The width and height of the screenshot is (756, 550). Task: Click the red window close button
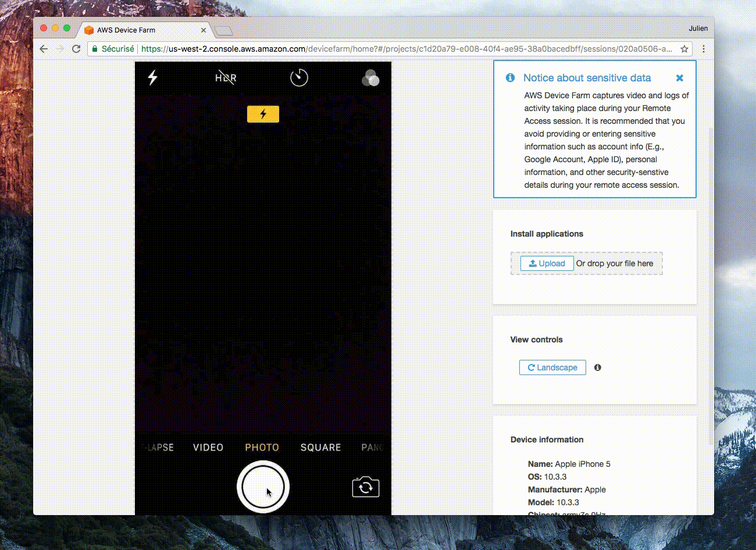coord(44,28)
